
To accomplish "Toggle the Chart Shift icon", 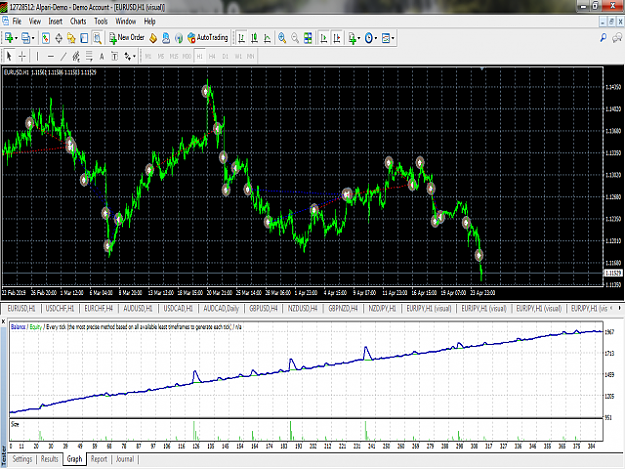I will tap(337, 38).
